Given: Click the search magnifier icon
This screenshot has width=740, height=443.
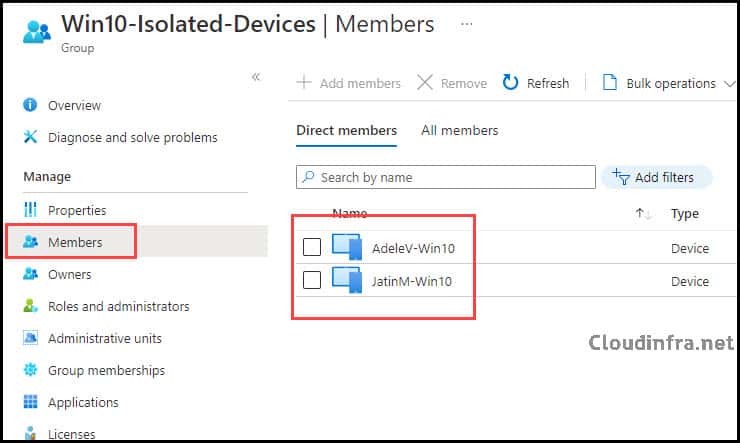Looking at the screenshot, I should point(309,177).
